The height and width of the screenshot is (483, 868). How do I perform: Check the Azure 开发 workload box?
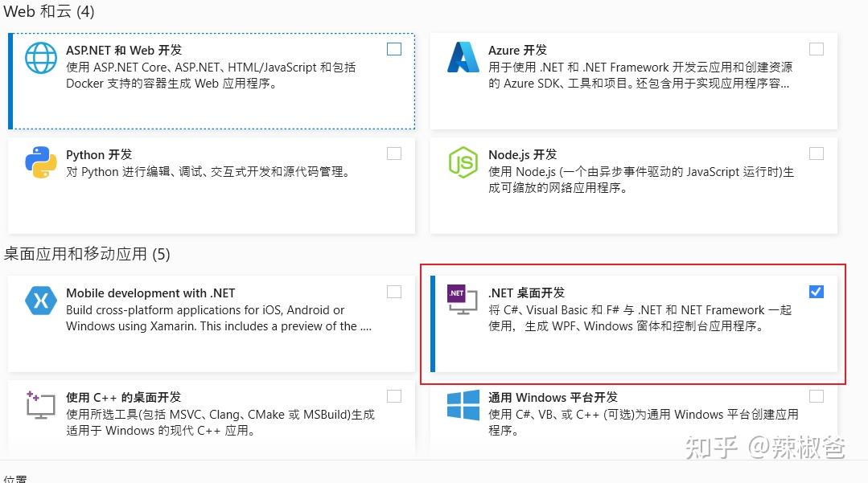click(x=817, y=49)
